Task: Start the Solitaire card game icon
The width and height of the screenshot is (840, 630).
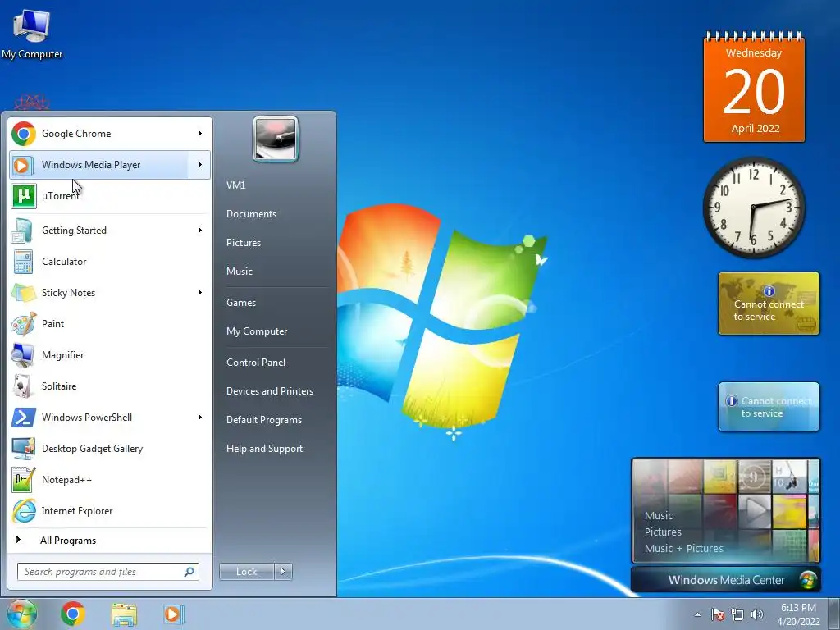Action: tap(24, 386)
